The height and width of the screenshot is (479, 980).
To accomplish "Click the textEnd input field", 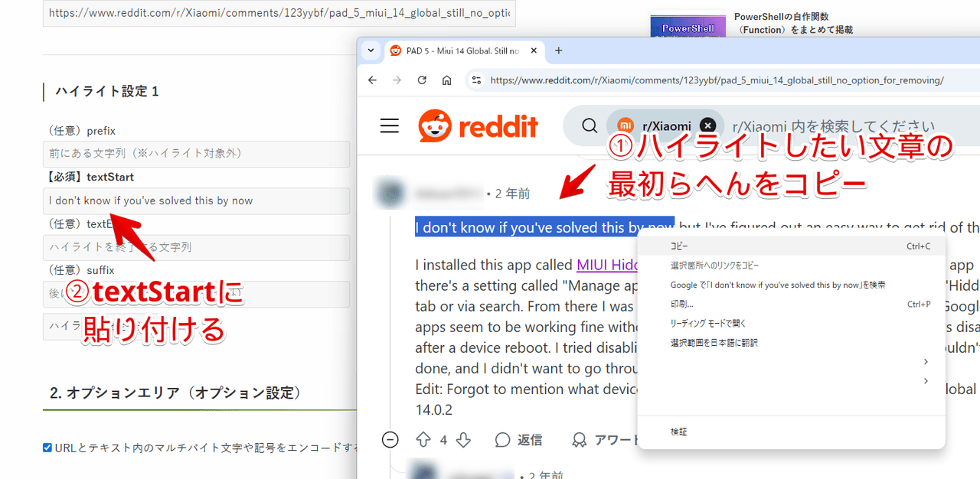I will [197, 247].
